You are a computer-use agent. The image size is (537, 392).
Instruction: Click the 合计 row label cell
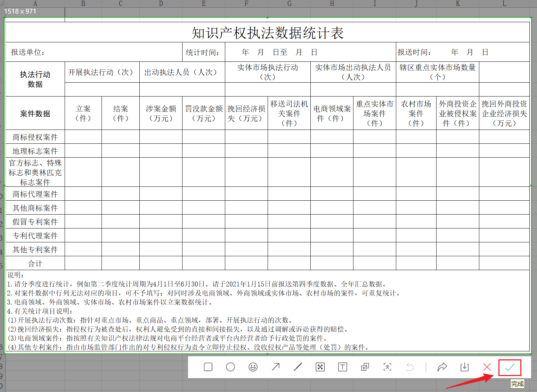point(35,263)
